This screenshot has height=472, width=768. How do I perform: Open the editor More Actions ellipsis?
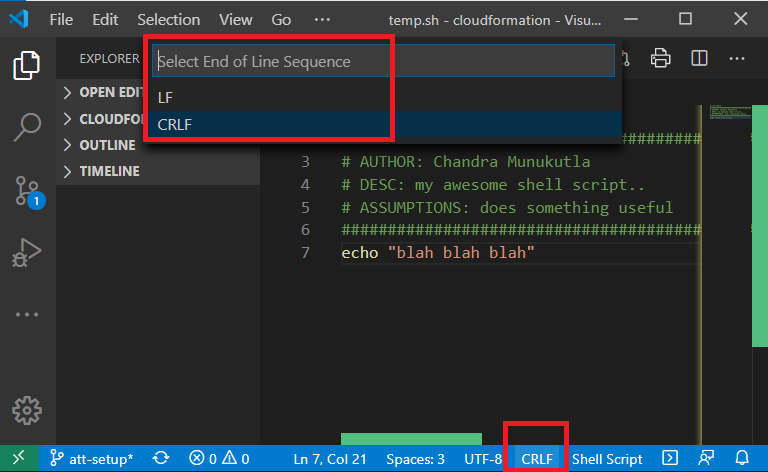pyautogui.click(x=737, y=59)
